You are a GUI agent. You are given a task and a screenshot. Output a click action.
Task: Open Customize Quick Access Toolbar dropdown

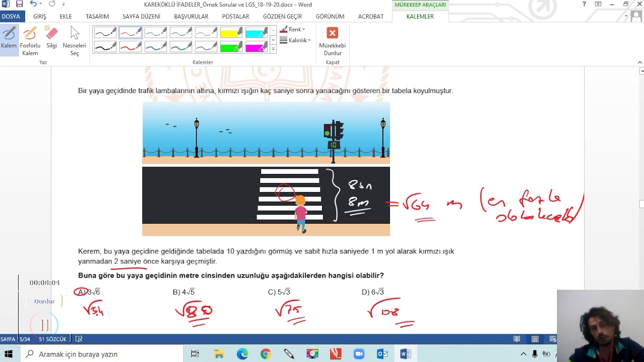tap(63, 5)
